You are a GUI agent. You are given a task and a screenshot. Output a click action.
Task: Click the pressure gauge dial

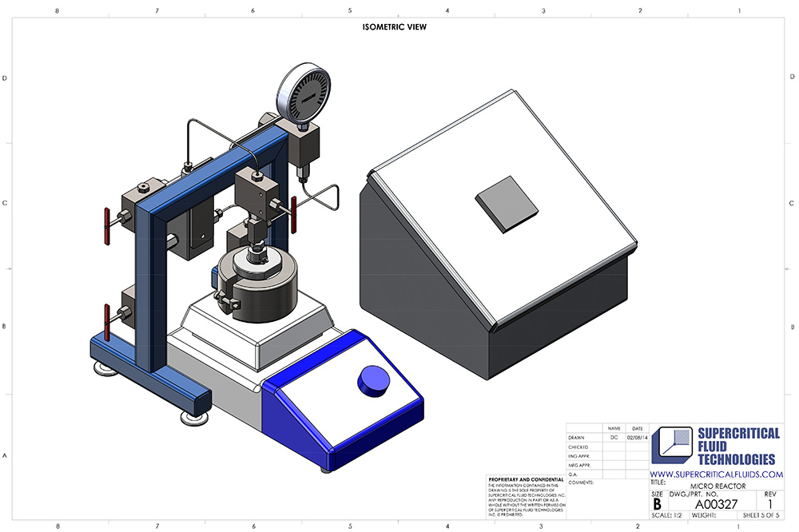[x=303, y=93]
